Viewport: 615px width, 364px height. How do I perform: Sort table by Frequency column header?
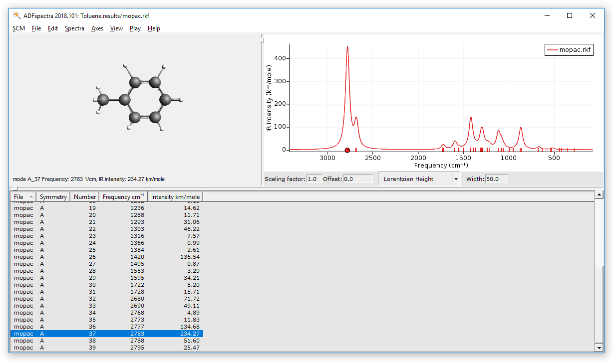pyautogui.click(x=123, y=197)
